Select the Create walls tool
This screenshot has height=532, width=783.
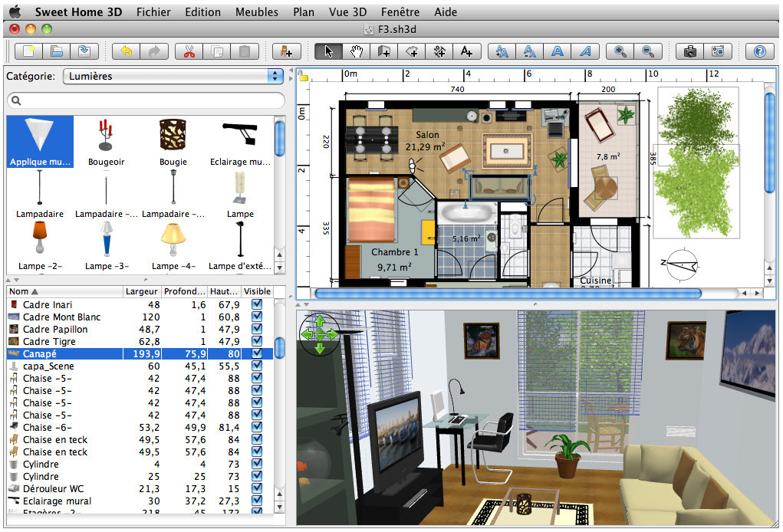point(383,51)
